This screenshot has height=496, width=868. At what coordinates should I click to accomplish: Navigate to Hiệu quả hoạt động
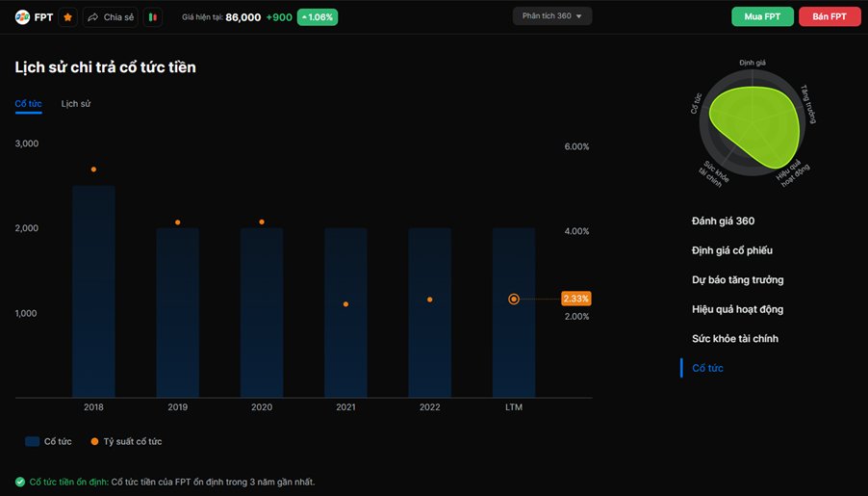tap(737, 309)
